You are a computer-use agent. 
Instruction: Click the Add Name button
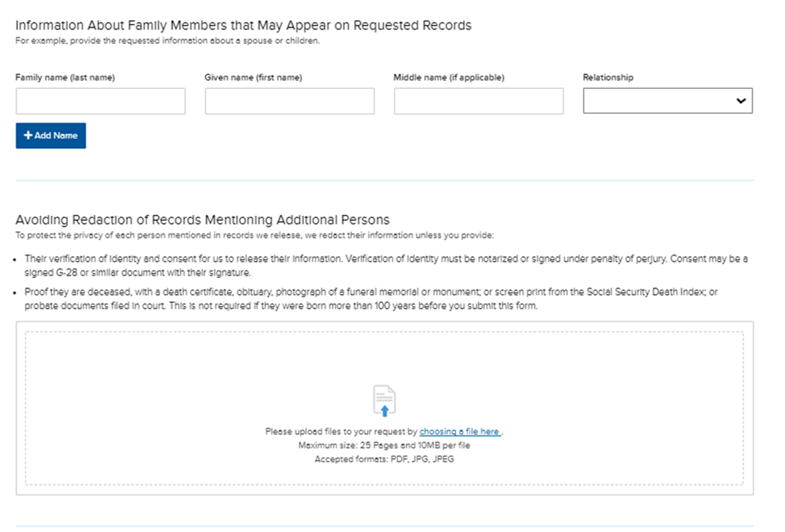click(51, 136)
